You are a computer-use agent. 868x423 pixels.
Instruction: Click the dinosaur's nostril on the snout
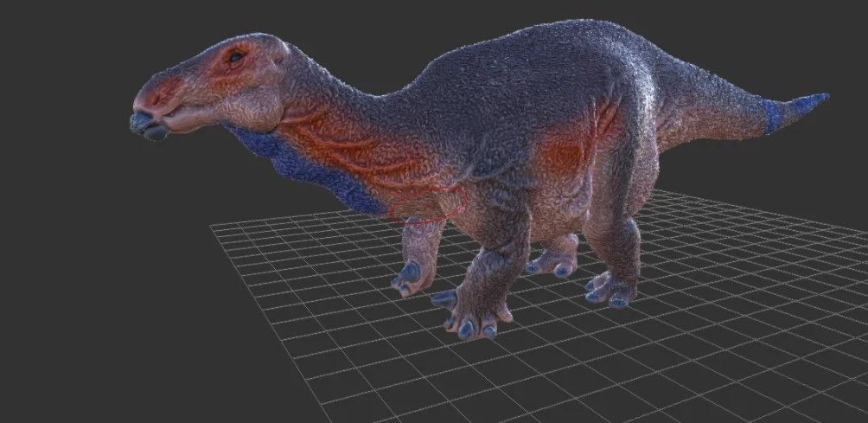click(x=156, y=99)
